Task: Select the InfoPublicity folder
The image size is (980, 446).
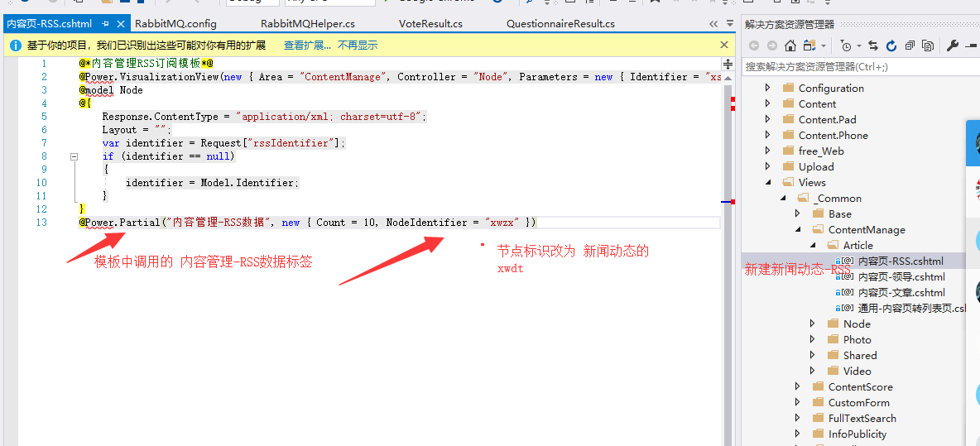Action: [x=857, y=434]
